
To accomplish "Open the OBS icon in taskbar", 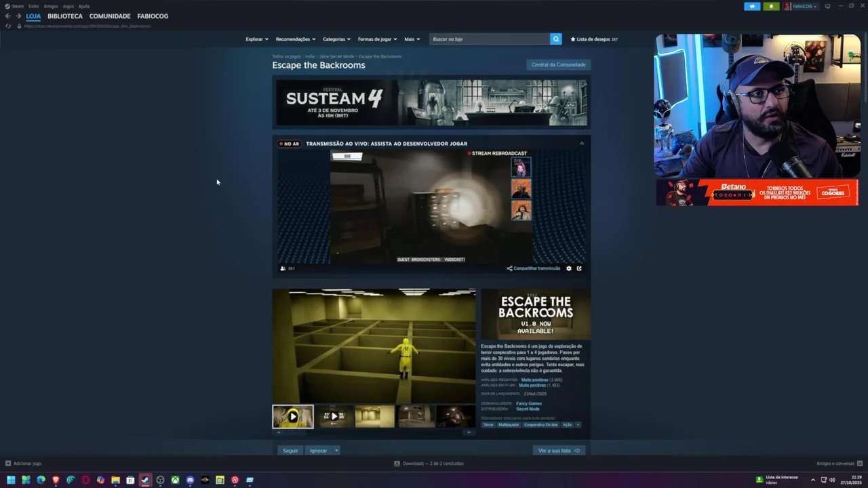I will click(x=160, y=480).
